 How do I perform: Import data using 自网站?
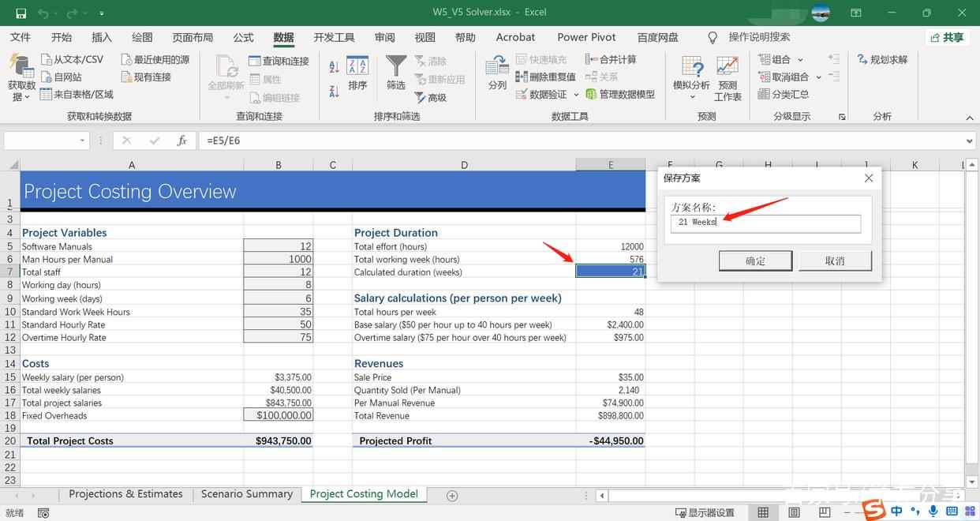62,77
